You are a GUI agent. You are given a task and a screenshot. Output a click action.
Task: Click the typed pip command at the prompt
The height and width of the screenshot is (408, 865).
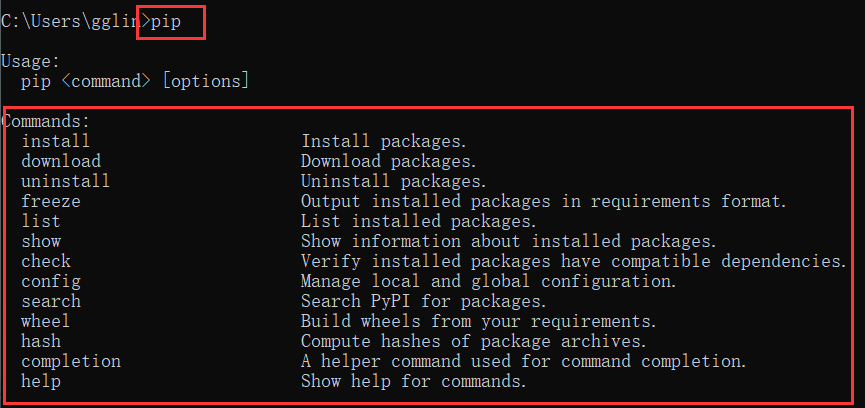166,23
